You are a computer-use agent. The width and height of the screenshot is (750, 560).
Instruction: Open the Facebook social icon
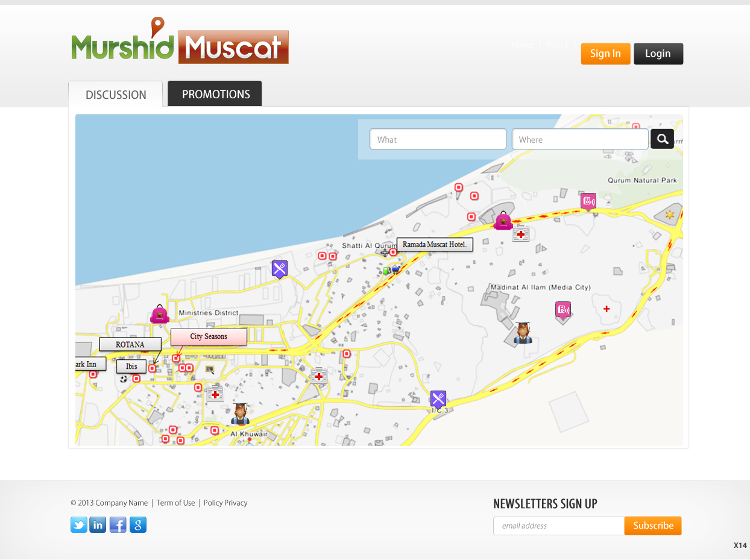(118, 525)
